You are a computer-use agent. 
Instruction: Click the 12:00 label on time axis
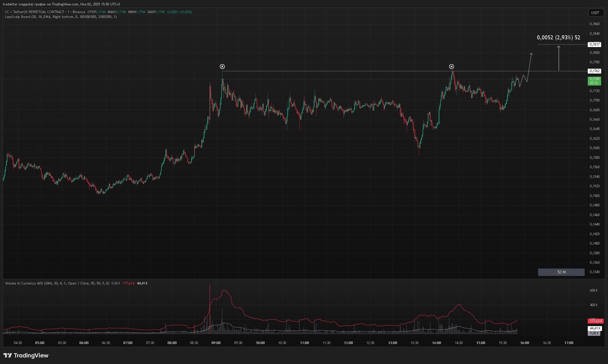click(348, 343)
